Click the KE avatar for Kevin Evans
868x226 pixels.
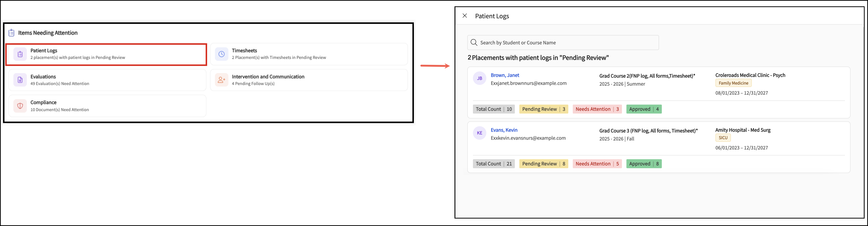pyautogui.click(x=479, y=133)
